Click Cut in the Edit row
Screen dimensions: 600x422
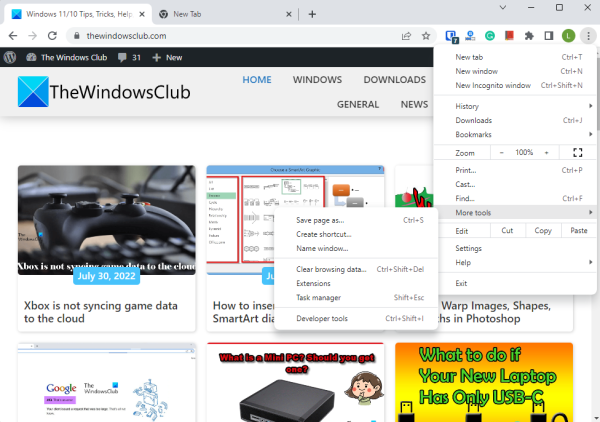[x=507, y=230]
